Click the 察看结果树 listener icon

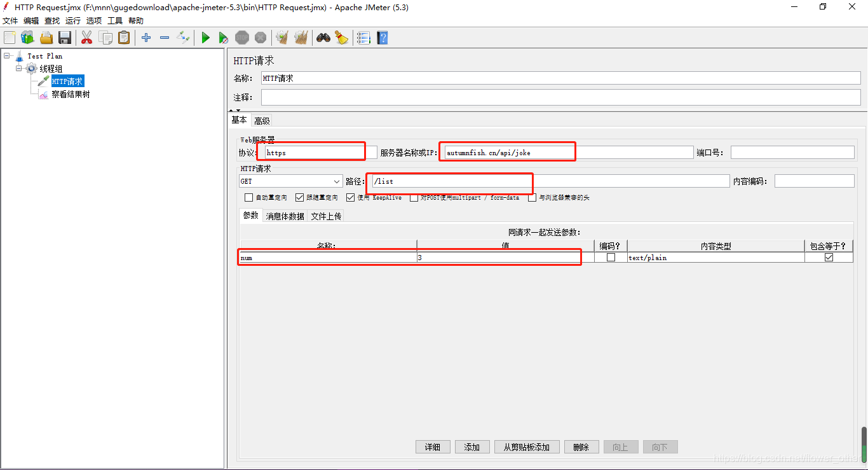point(43,94)
